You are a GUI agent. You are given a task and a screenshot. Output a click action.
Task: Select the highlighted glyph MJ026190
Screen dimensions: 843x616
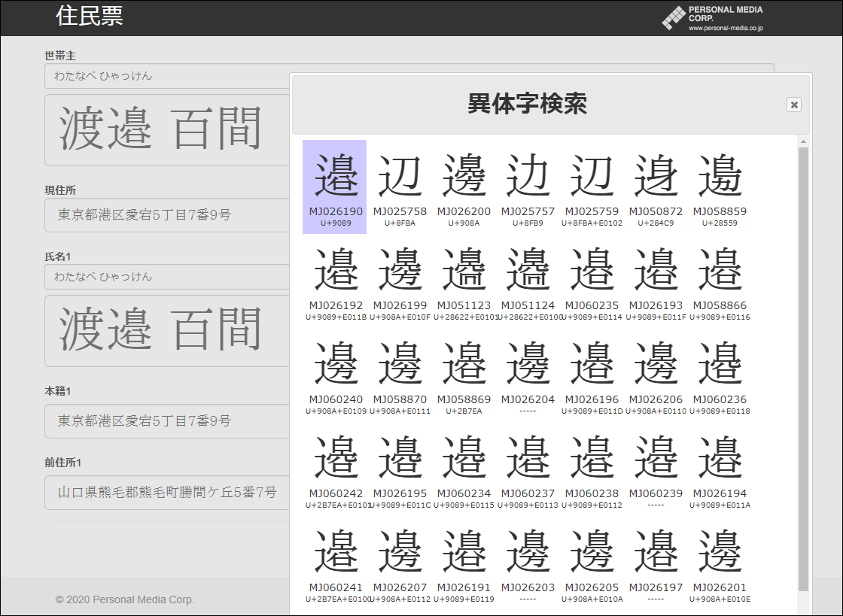tap(334, 177)
